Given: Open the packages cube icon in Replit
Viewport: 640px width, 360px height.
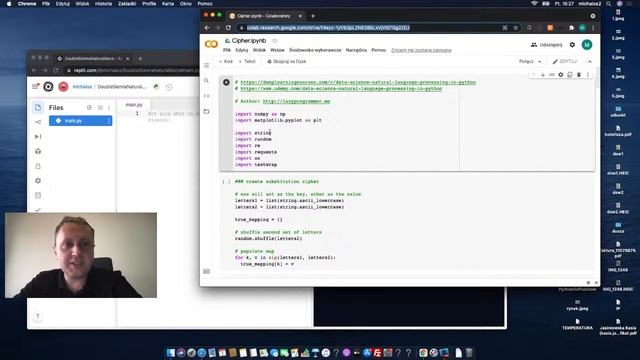Looking at the screenshot, I should [38, 151].
